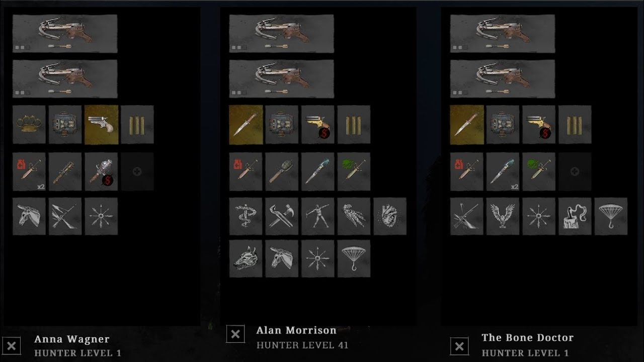Select Alan Morrison's green antidote shot consumable
Screen dimensions: 644x362
click(x=354, y=172)
